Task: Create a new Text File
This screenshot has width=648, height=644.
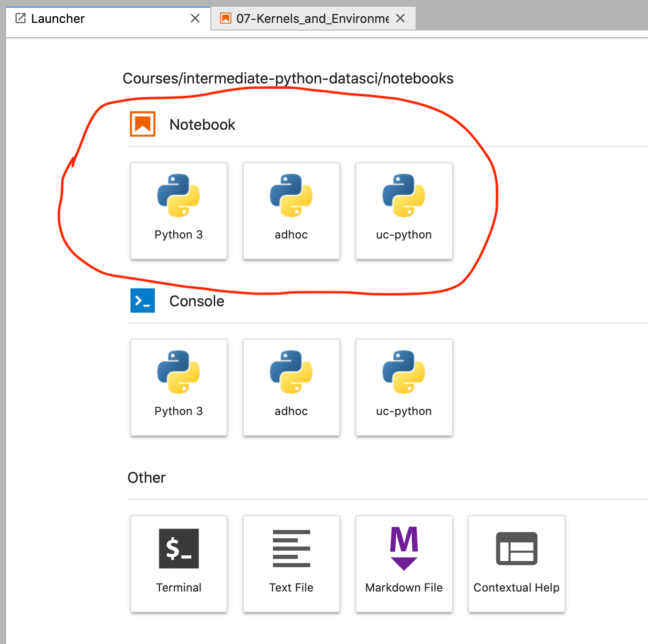Action: [292, 564]
